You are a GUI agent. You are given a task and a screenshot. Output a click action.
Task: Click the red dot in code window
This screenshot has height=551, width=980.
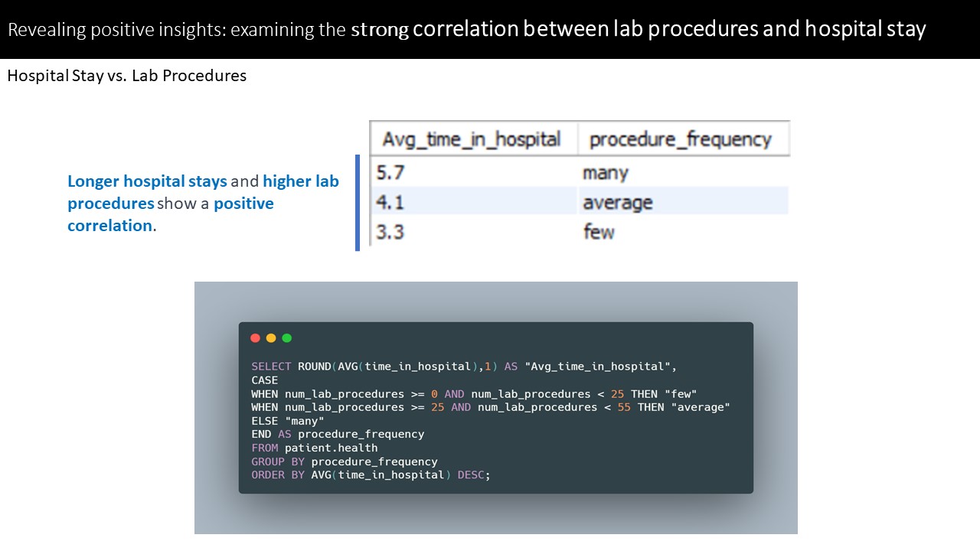[256, 338]
